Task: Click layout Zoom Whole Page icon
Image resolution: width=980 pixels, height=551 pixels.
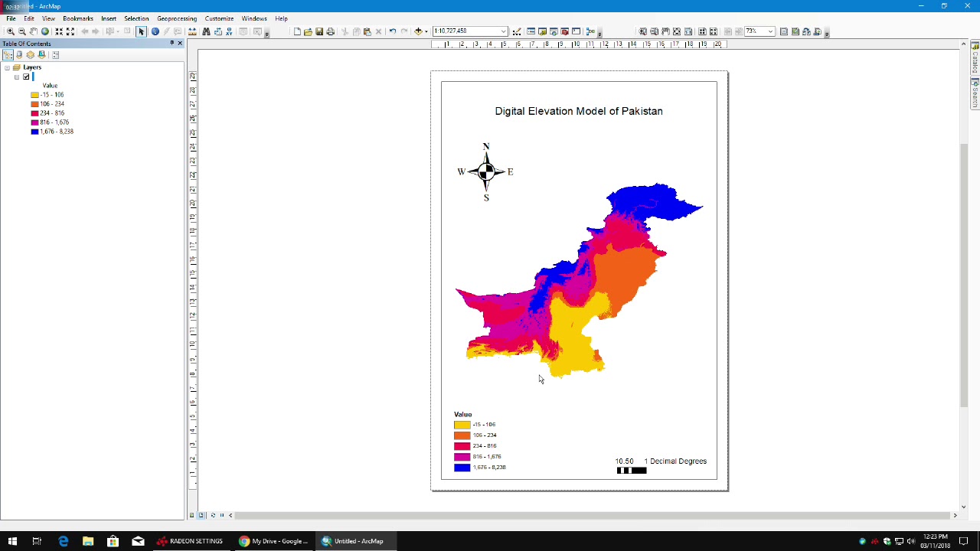Action: pos(677,31)
